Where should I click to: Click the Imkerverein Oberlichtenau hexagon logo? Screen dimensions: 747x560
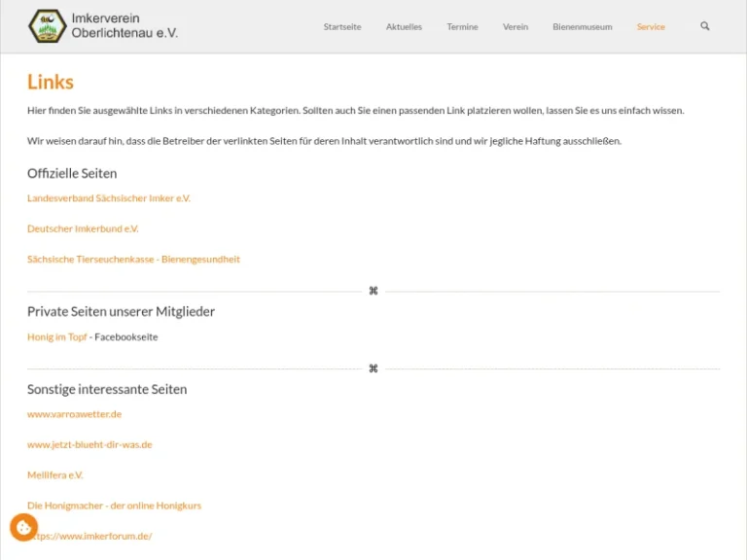pyautogui.click(x=46, y=26)
